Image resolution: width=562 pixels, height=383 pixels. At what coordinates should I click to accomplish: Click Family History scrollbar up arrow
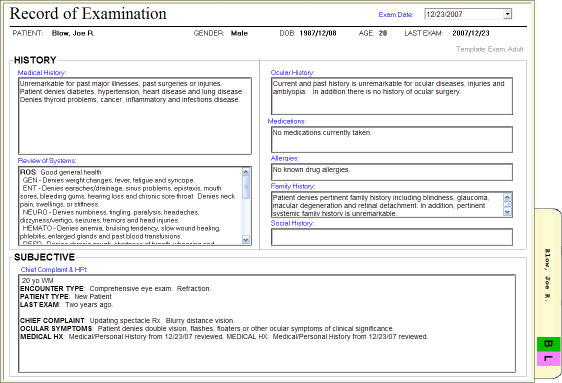pyautogui.click(x=507, y=197)
